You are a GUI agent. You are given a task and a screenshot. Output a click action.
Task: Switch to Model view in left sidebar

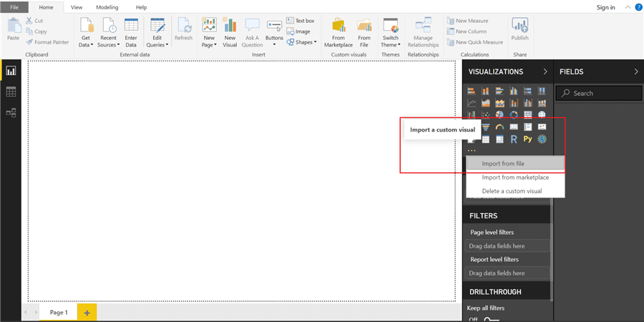pyautogui.click(x=11, y=112)
